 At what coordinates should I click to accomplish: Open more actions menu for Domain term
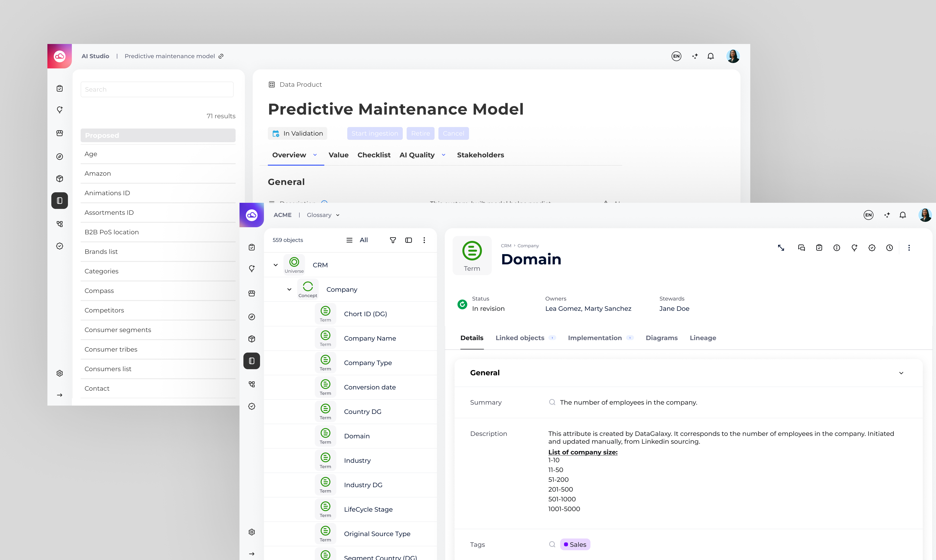[x=909, y=248]
